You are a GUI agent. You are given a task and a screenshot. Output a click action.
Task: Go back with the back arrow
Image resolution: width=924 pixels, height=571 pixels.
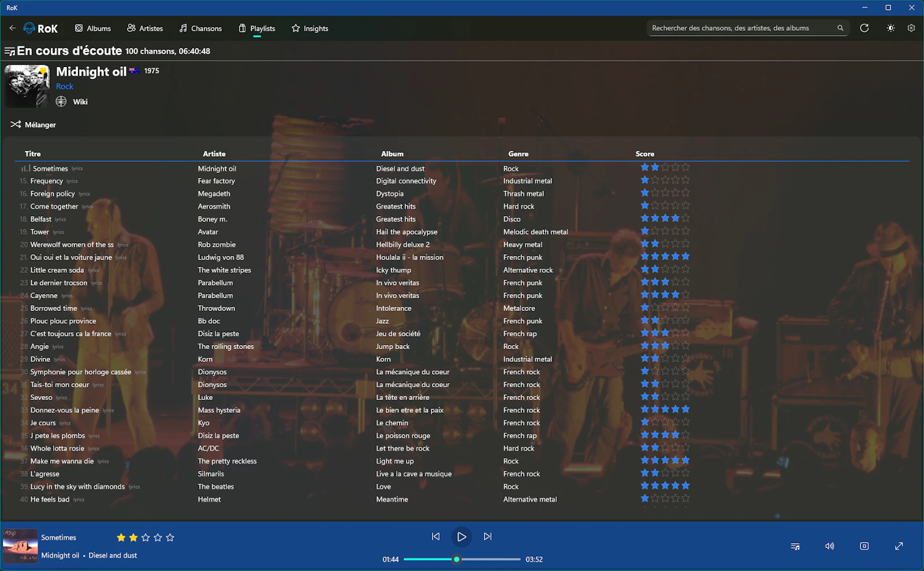[x=13, y=28]
